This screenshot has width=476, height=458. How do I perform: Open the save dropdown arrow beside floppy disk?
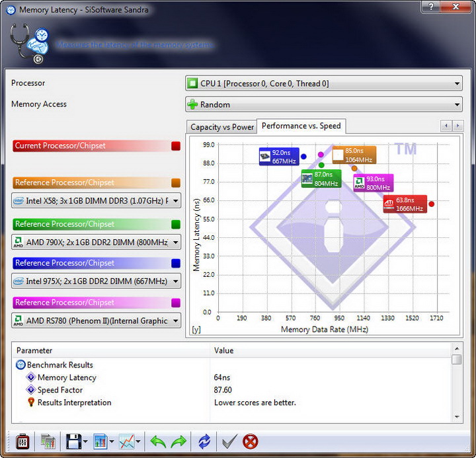(85, 441)
